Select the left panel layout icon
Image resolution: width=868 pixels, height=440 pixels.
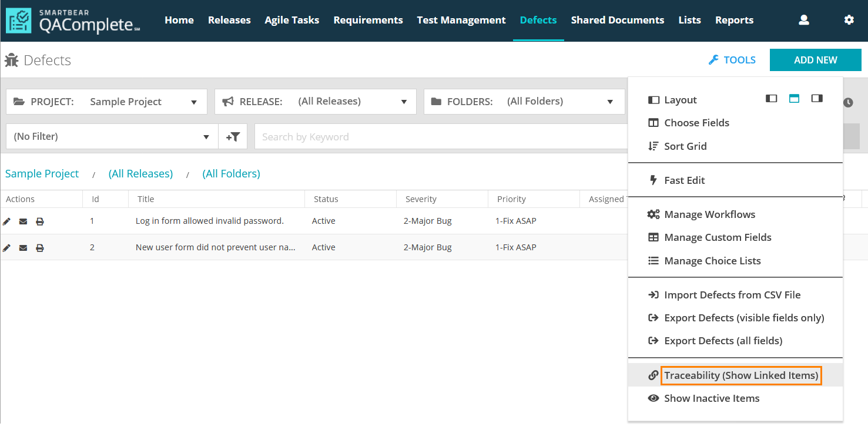coord(771,99)
